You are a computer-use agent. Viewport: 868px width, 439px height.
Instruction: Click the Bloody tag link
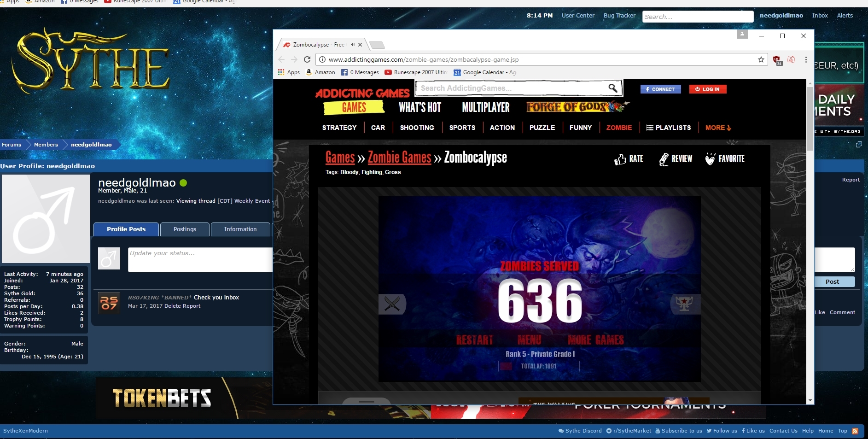pyautogui.click(x=349, y=172)
